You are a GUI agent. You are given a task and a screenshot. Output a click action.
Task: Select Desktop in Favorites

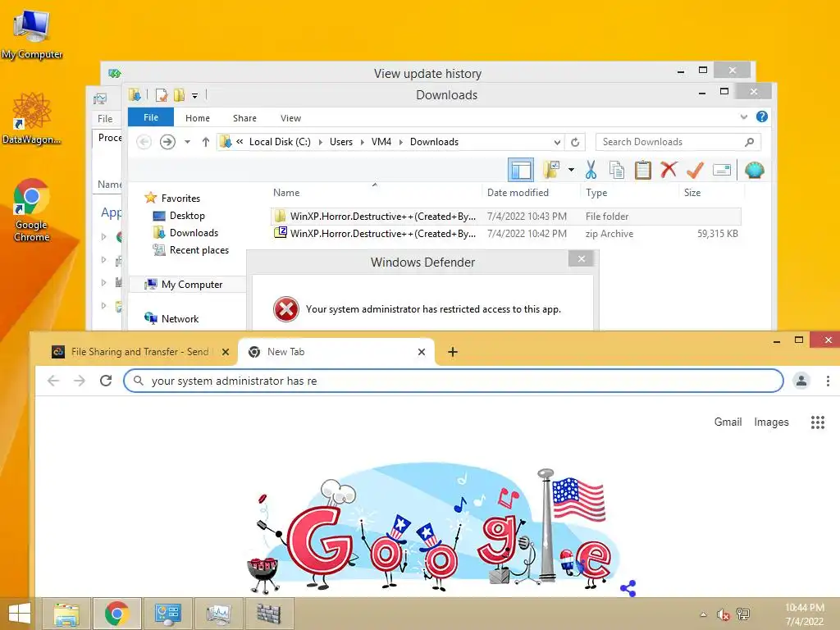point(187,216)
